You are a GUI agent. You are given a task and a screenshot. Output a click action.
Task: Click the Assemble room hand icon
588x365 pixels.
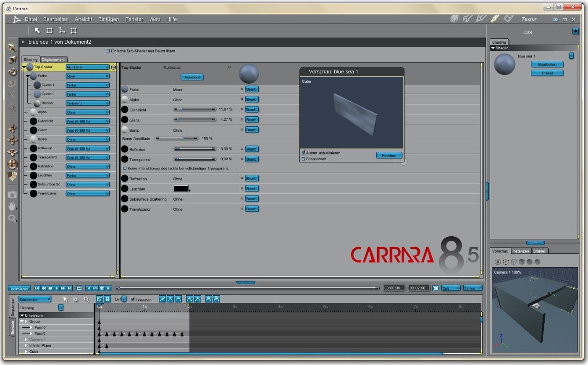coord(454,19)
